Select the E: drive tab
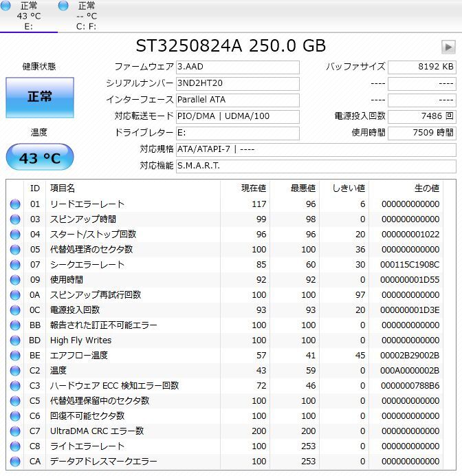 28,16
